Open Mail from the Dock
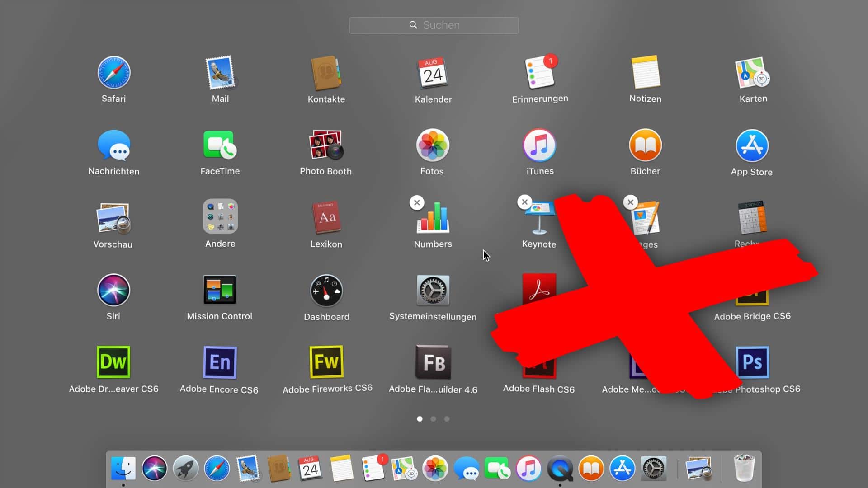Screen dimensions: 868x488 (x=248, y=468)
